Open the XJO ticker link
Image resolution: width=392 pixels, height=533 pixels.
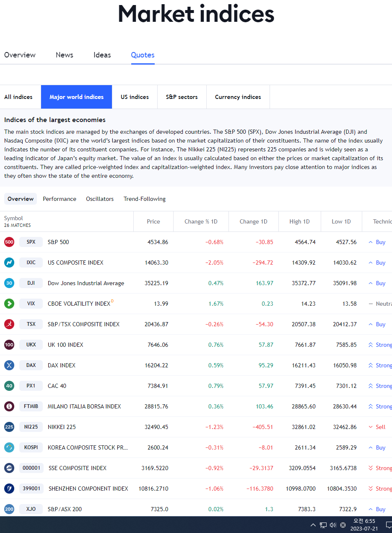31,509
